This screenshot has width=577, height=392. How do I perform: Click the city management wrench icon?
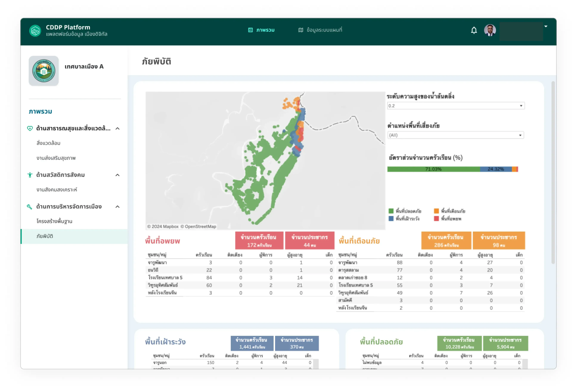pos(30,206)
